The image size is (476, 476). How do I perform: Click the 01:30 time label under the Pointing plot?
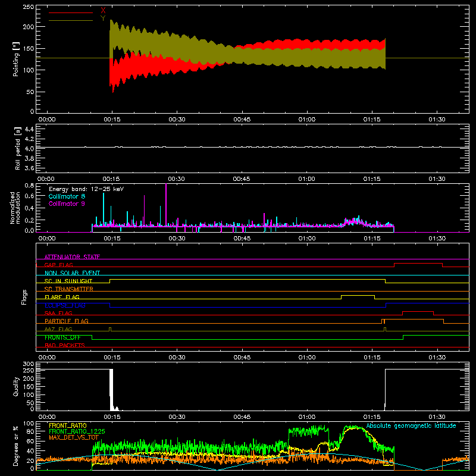[437, 120]
